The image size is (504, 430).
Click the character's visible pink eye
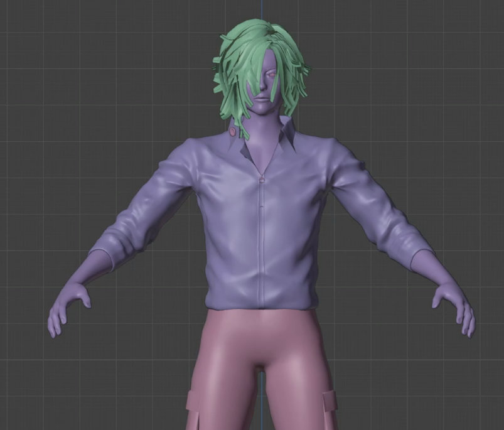coord(272,75)
